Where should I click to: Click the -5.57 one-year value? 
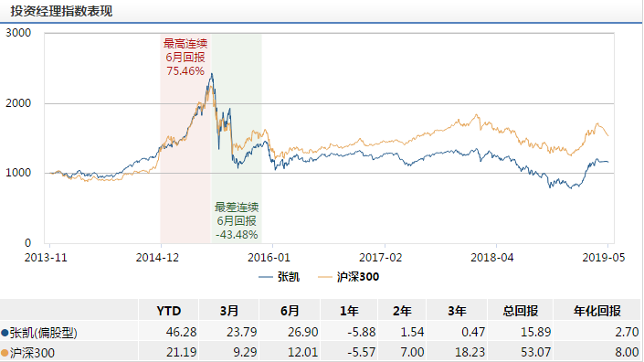[362, 352]
